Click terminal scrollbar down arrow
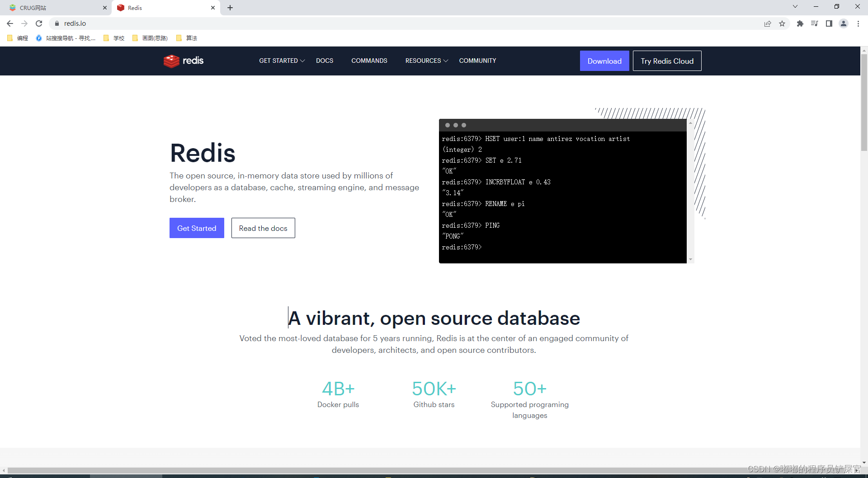This screenshot has height=478, width=868. (690, 259)
